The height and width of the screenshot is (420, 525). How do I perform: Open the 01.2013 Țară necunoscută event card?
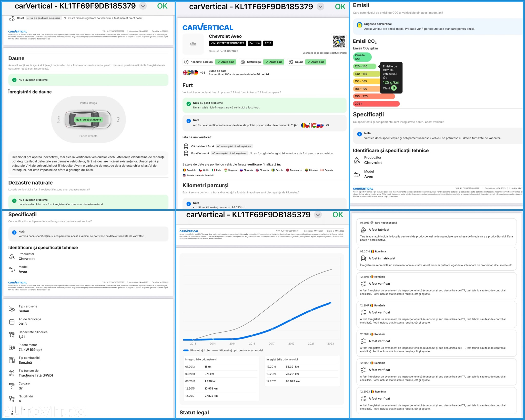tap(436, 232)
